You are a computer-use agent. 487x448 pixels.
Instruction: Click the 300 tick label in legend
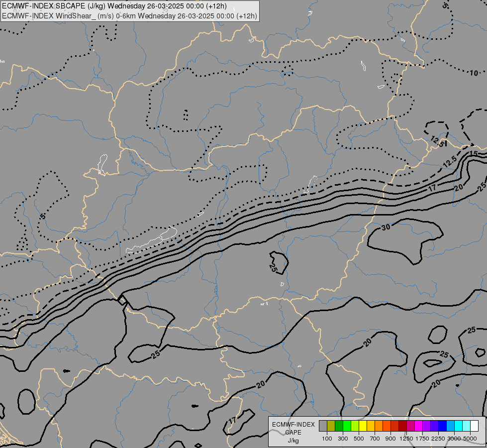pyautogui.click(x=343, y=439)
